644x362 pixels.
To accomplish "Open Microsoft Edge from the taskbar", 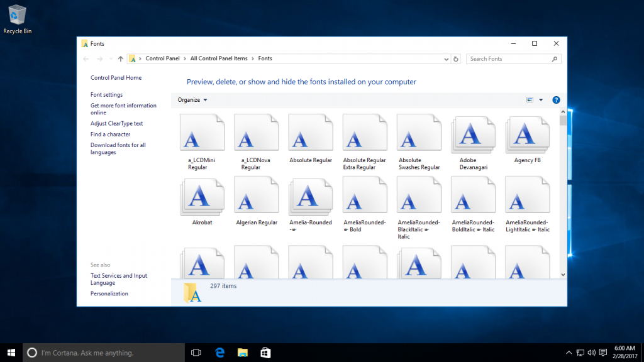I will pos(219,352).
